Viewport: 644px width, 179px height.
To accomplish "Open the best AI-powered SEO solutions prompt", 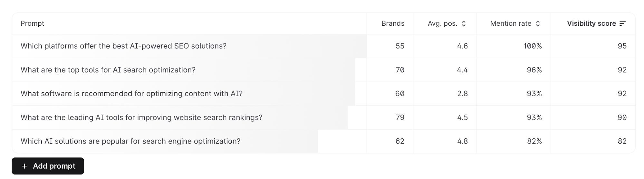I will click(x=123, y=46).
